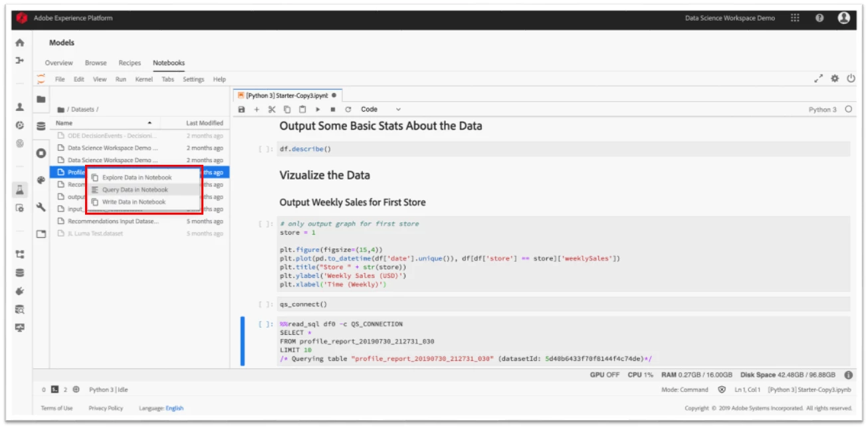Image resolution: width=868 pixels, height=428 pixels.
Task: Change language via the English link
Action: click(175, 408)
